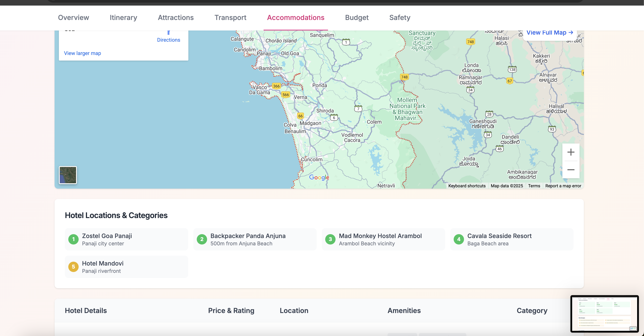The width and height of the screenshot is (644, 336).
Task: Select the Accommodations tab
Action: coord(296,17)
